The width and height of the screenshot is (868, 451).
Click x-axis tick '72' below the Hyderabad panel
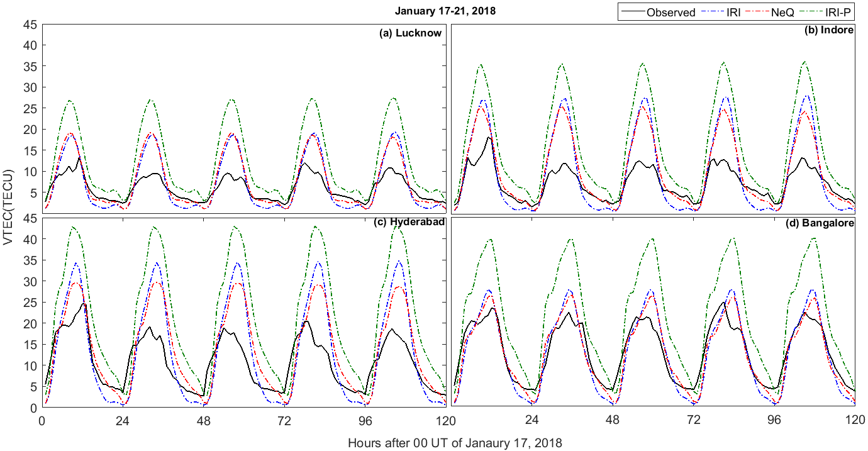[284, 420]
